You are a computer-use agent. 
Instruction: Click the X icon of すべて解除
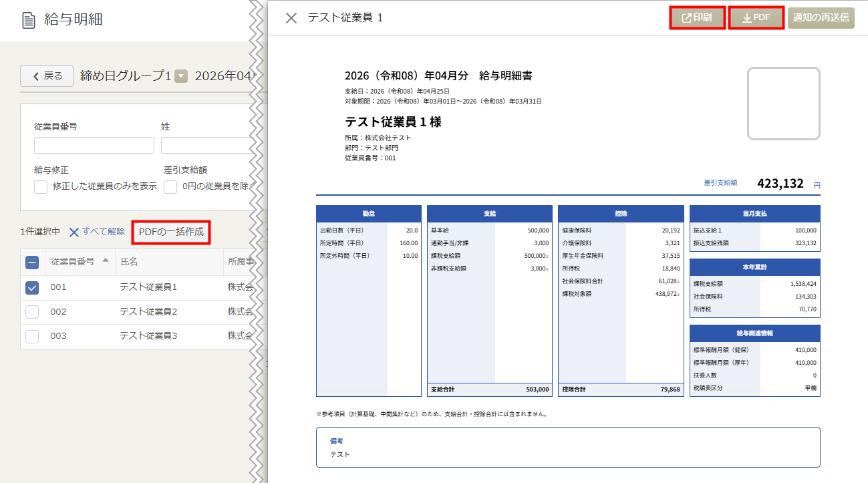tap(74, 232)
